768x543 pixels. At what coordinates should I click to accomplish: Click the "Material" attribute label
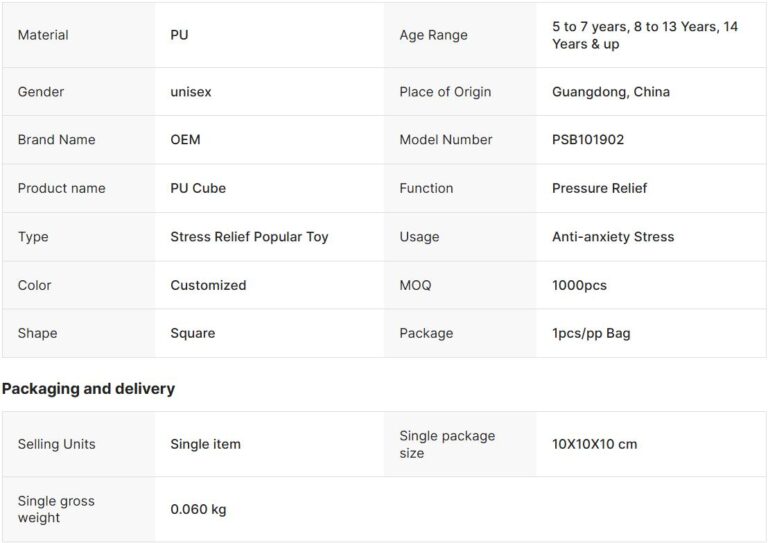(43, 35)
